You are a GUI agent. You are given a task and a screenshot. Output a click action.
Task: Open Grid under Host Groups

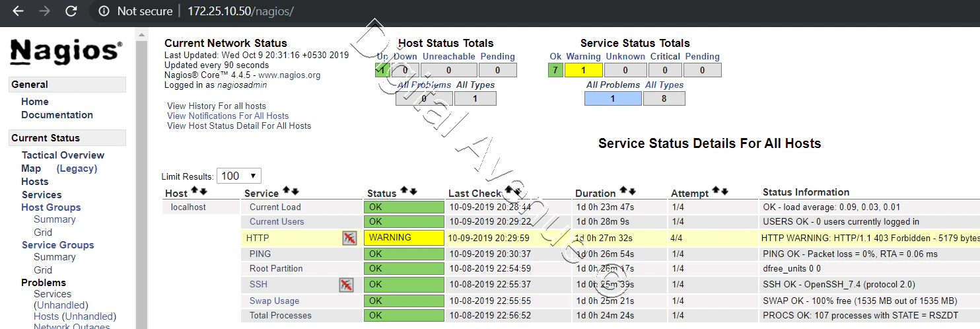43,233
